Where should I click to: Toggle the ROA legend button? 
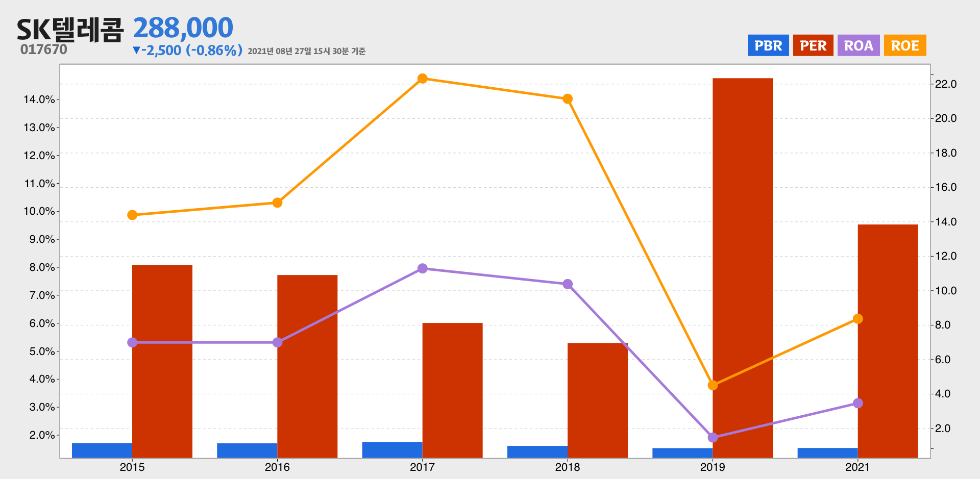click(859, 45)
